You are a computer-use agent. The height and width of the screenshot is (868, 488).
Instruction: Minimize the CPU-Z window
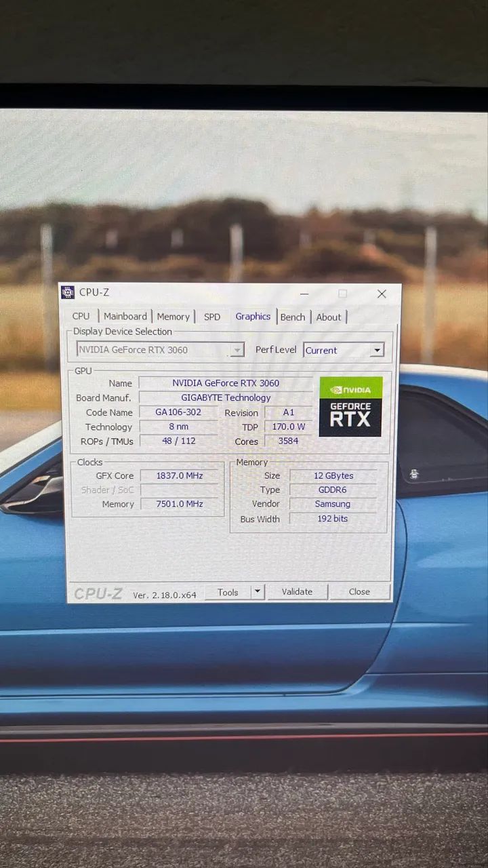(304, 294)
